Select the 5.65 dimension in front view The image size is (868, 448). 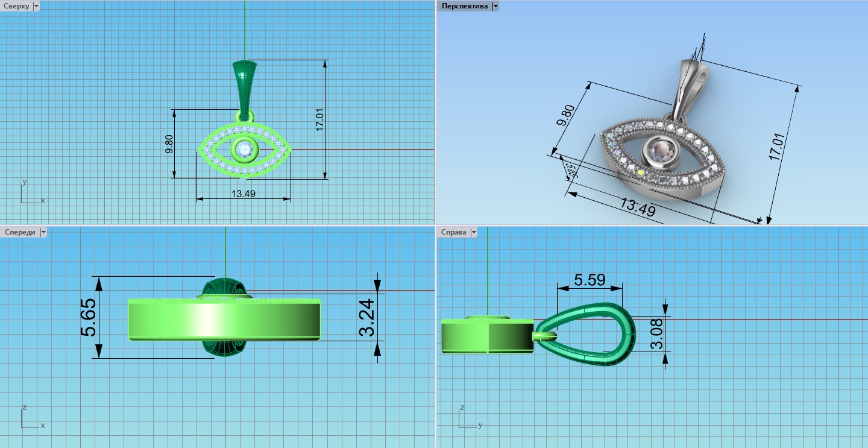coord(89,317)
